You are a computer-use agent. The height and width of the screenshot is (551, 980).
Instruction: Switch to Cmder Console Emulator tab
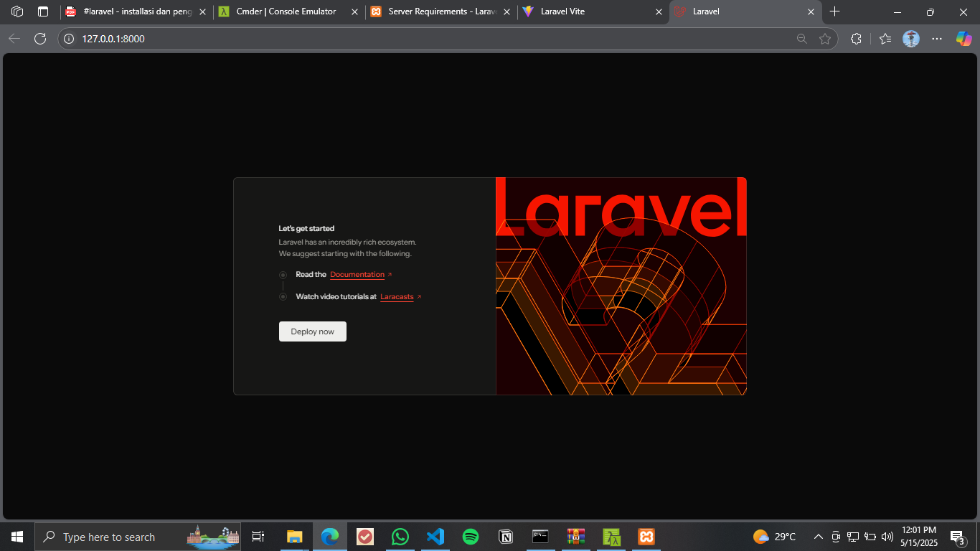(287, 11)
